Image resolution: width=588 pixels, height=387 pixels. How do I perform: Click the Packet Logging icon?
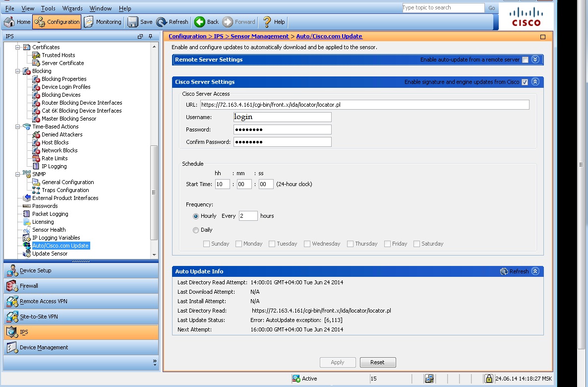coord(27,214)
